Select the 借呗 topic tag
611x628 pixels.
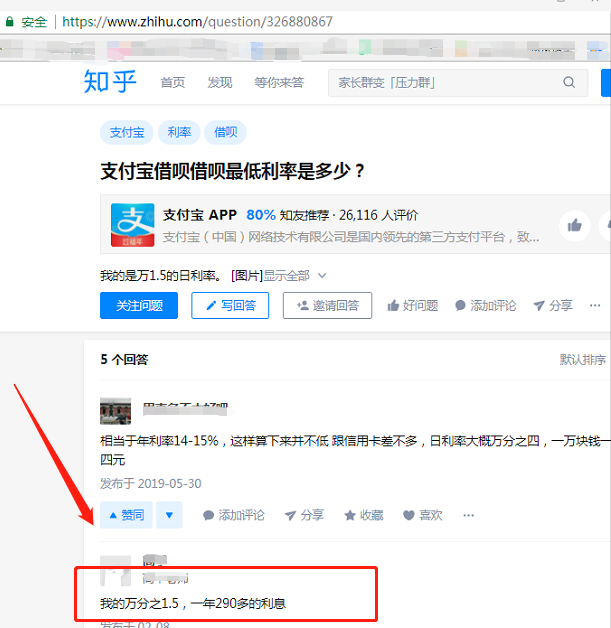pyautogui.click(x=225, y=132)
